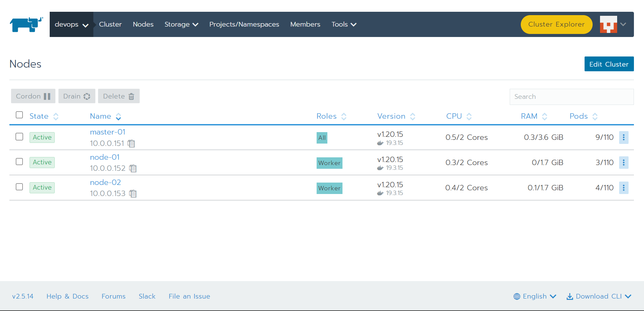644x311 pixels.
Task: Open Projects/Namespaces page
Action: [244, 25]
